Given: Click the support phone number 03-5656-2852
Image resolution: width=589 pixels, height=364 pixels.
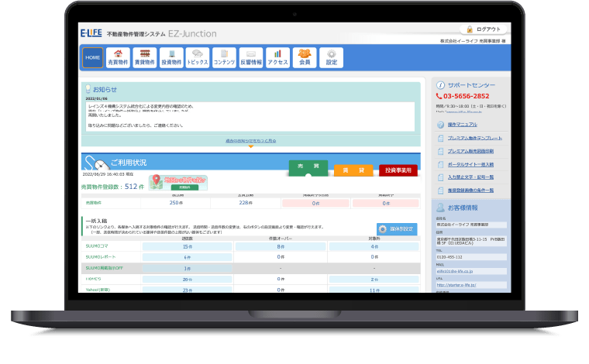Looking at the screenshot, I should (x=467, y=96).
